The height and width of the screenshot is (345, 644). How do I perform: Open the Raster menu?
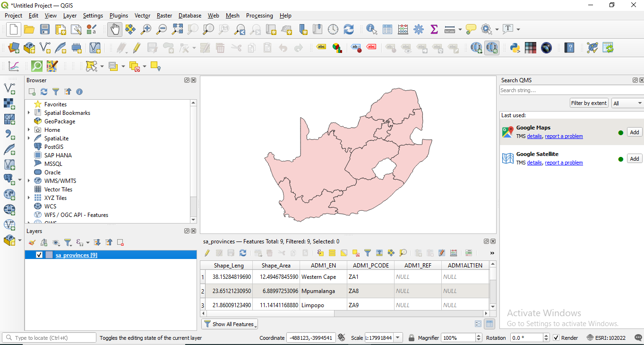(x=164, y=16)
